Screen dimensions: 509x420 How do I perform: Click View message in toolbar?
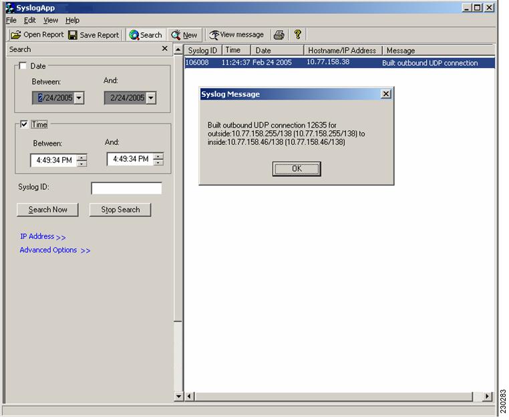236,35
